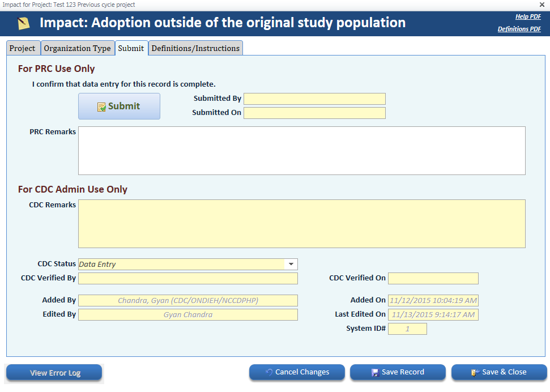
Task: Select the Submit tab
Action: click(131, 48)
